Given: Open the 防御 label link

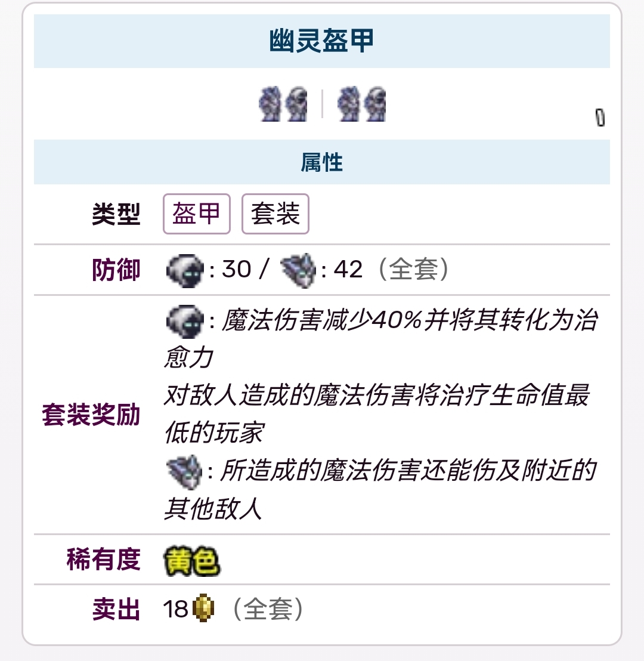Looking at the screenshot, I should [116, 270].
